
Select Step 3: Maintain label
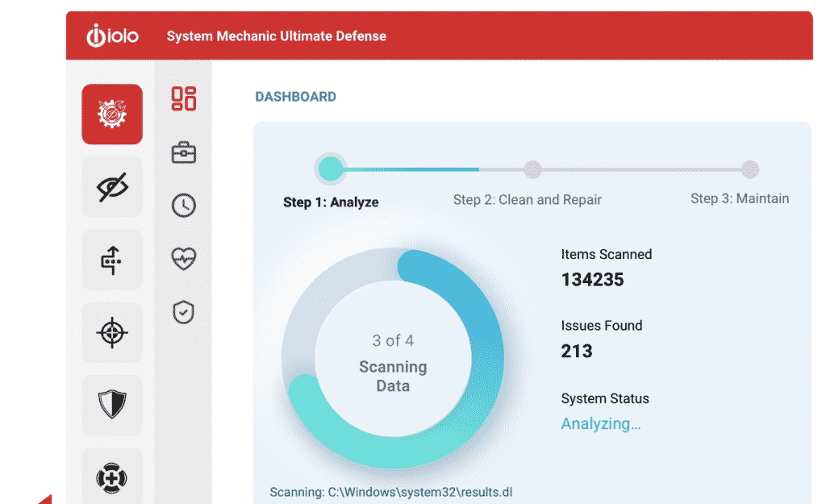[740, 198]
